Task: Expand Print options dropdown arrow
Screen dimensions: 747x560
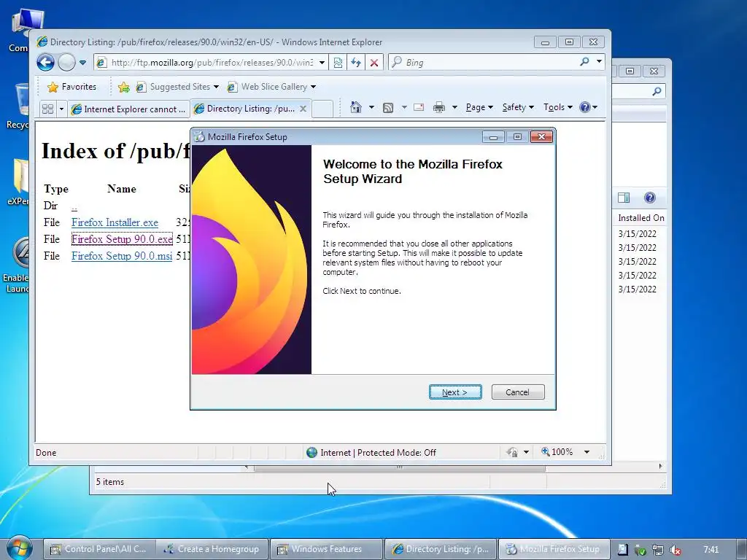Action: [454, 107]
